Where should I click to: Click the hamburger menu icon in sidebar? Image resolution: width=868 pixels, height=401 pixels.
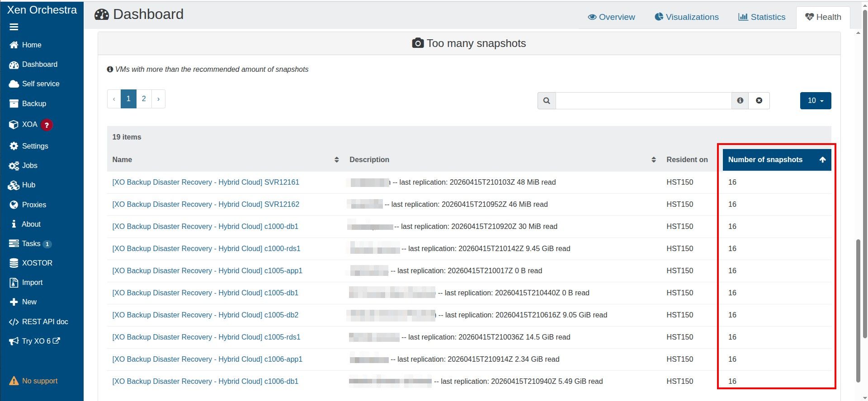14,27
